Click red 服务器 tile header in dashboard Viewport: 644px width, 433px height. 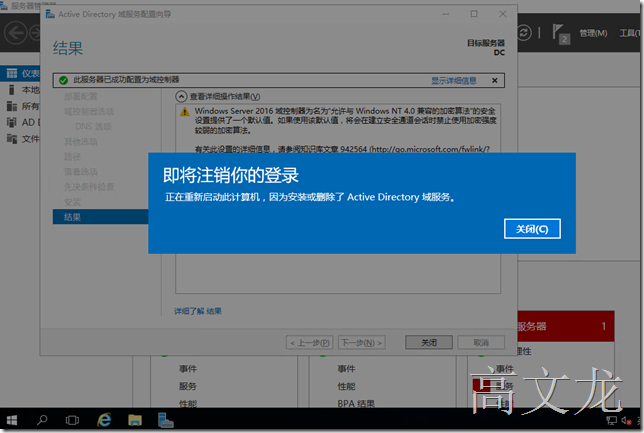[x=566, y=326]
